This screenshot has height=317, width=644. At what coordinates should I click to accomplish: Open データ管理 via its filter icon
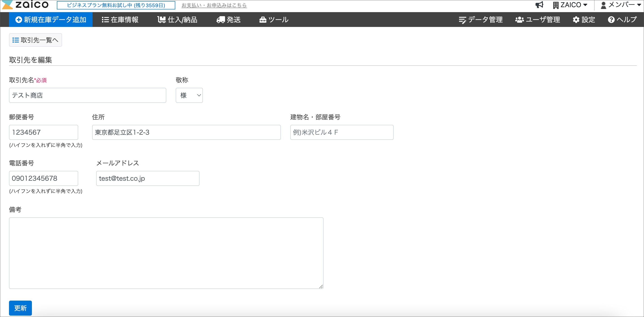click(x=462, y=20)
